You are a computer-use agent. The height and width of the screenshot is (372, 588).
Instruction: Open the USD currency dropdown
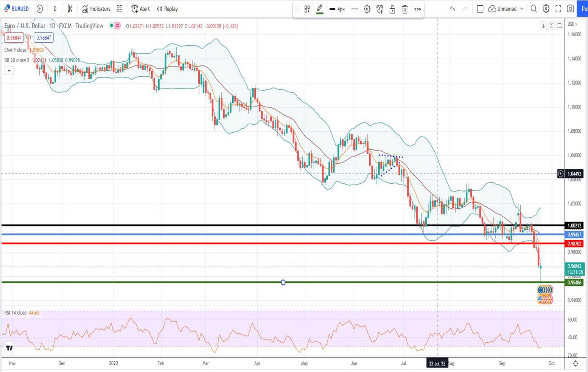click(x=572, y=24)
